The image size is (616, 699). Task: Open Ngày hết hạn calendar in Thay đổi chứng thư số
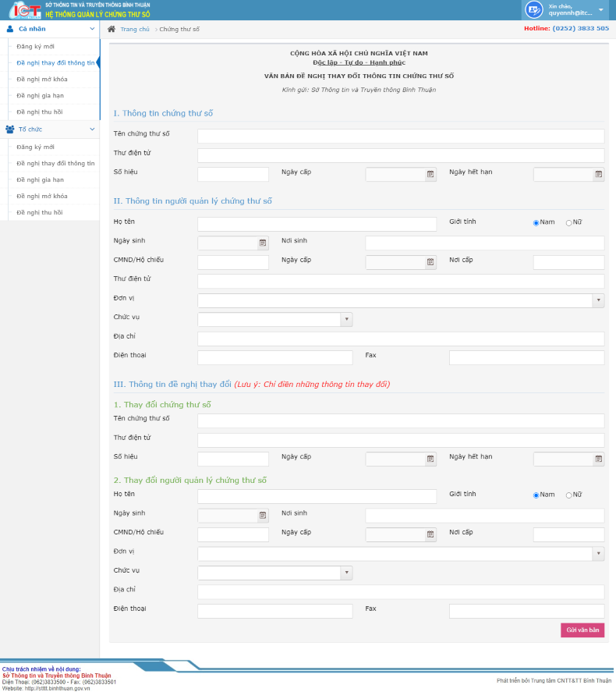tap(599, 459)
